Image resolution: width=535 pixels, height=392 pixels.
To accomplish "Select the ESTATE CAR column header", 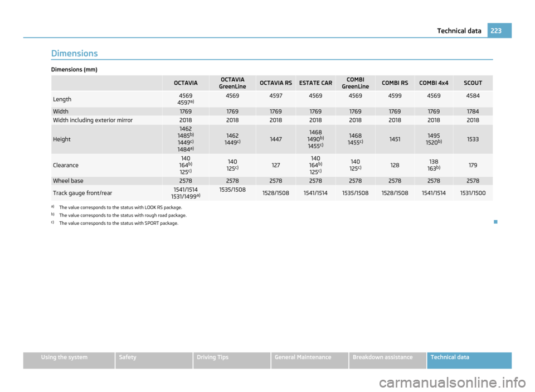I will (315, 83).
